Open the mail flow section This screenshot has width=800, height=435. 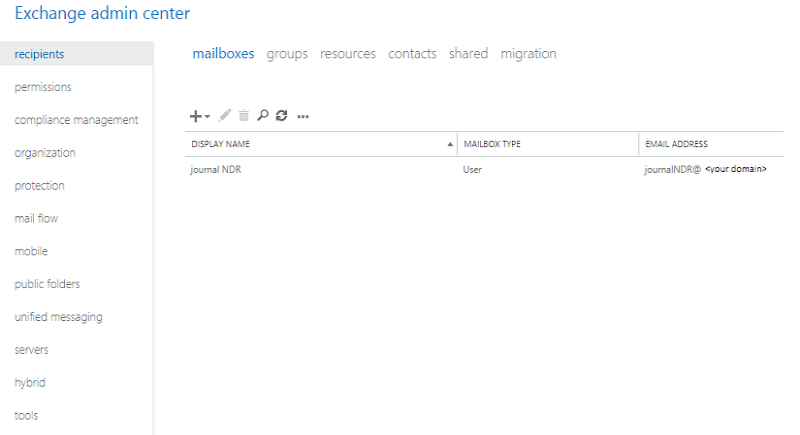(36, 218)
